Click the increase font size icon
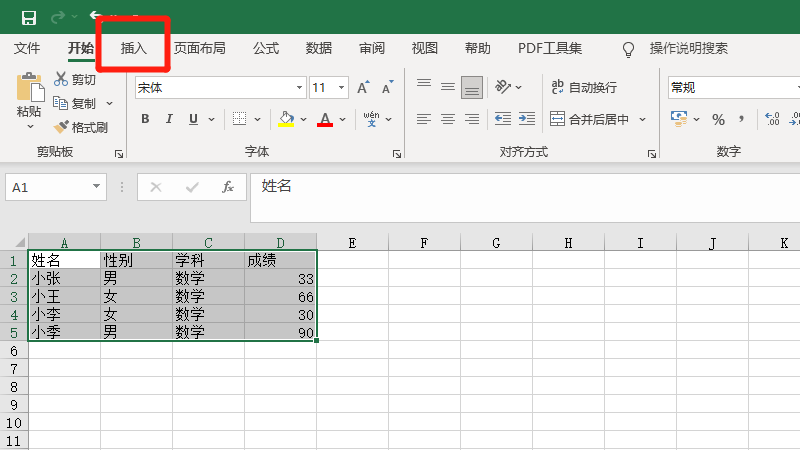 click(363, 88)
